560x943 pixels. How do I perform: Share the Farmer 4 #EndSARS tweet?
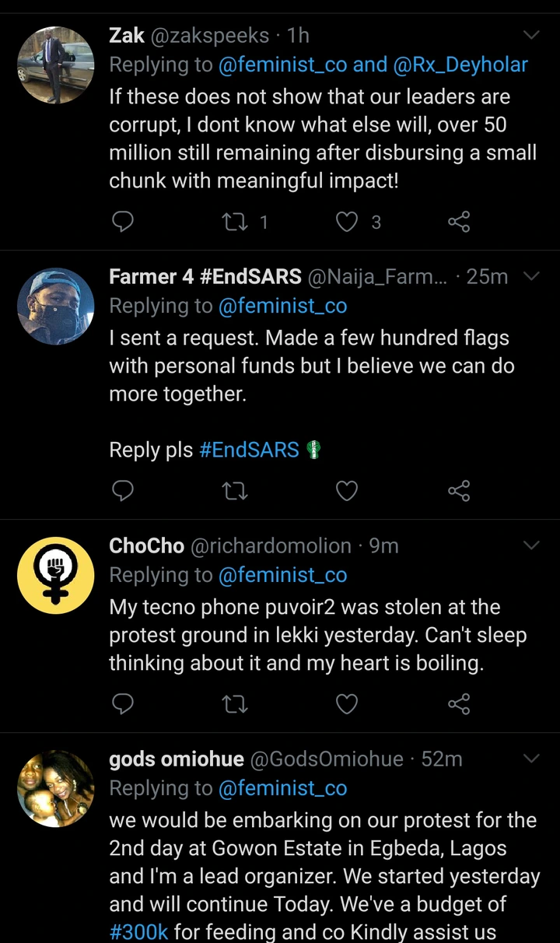click(459, 491)
